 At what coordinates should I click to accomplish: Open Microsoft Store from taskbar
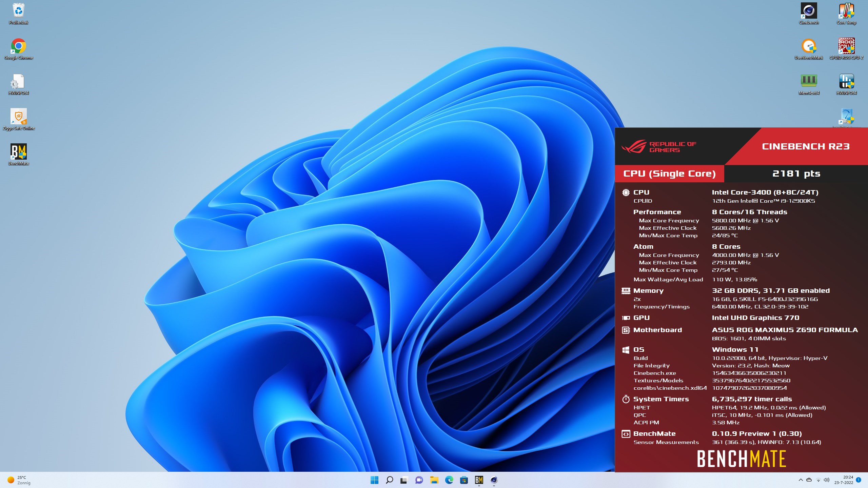[464, 480]
